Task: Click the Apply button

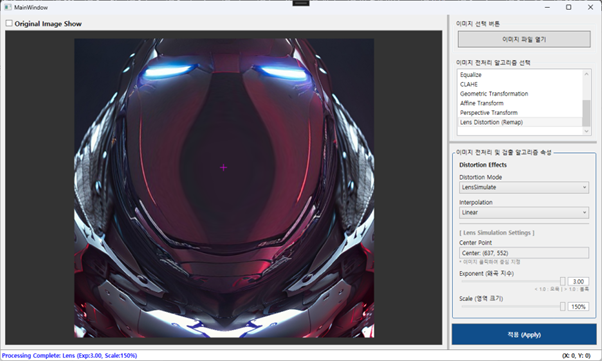Action: tap(524, 335)
